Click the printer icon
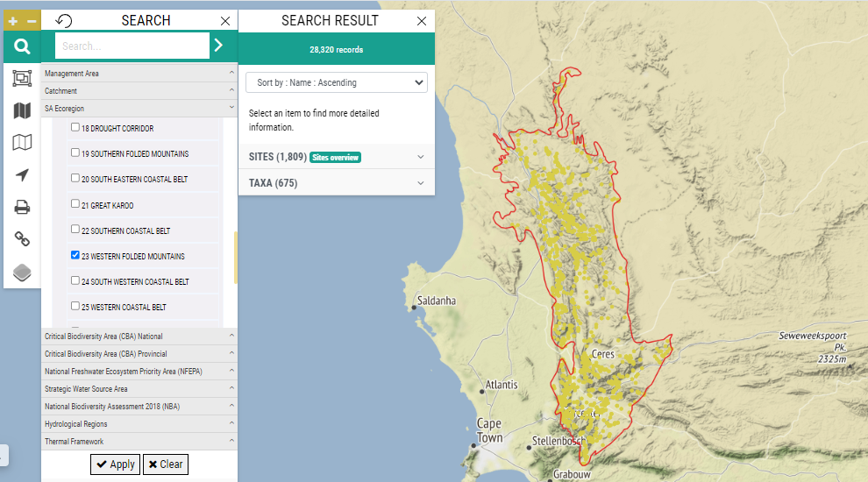 tap(22, 208)
